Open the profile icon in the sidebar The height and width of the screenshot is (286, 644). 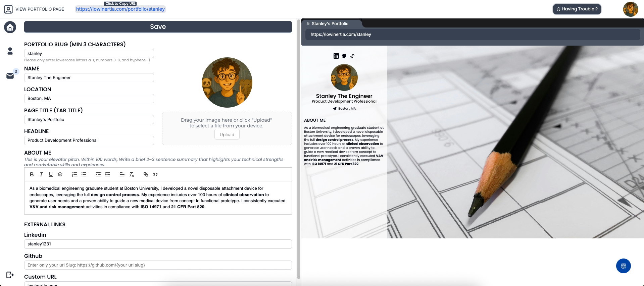[x=10, y=51]
